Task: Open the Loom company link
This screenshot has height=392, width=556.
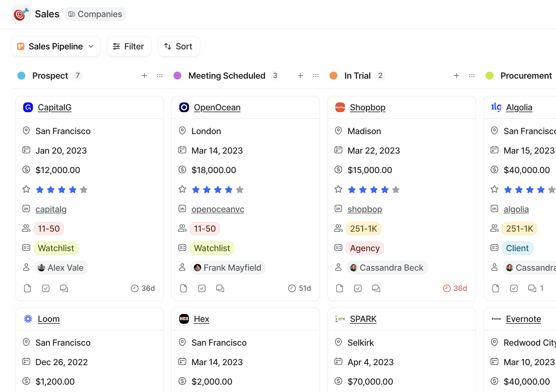Action: point(49,319)
